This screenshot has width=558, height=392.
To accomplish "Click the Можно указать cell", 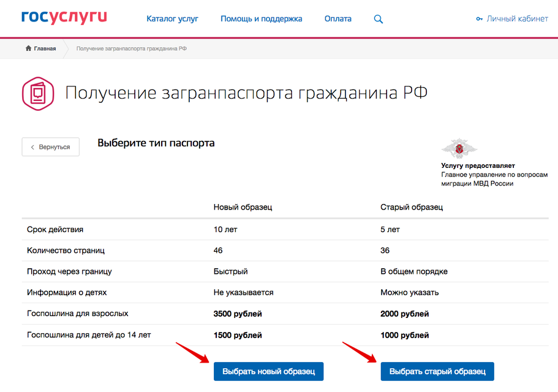I will [410, 292].
